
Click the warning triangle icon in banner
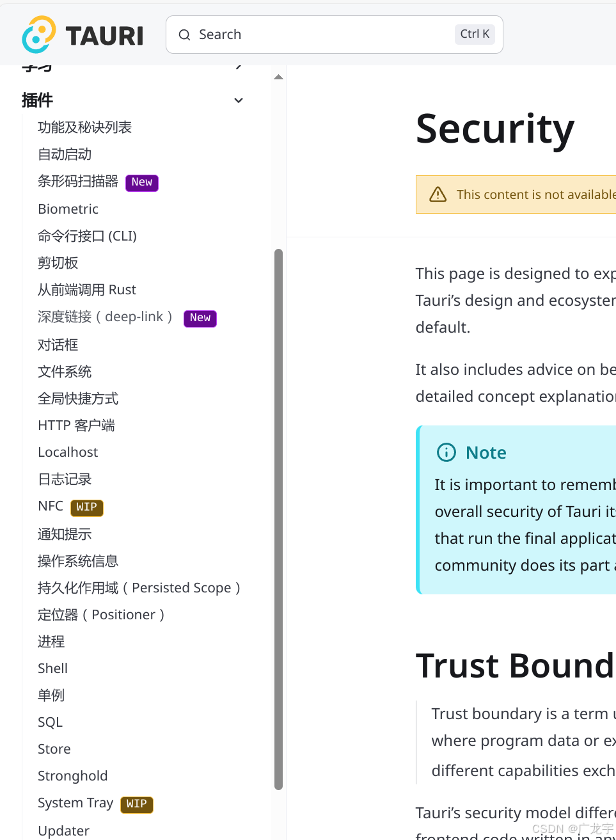coord(438,194)
